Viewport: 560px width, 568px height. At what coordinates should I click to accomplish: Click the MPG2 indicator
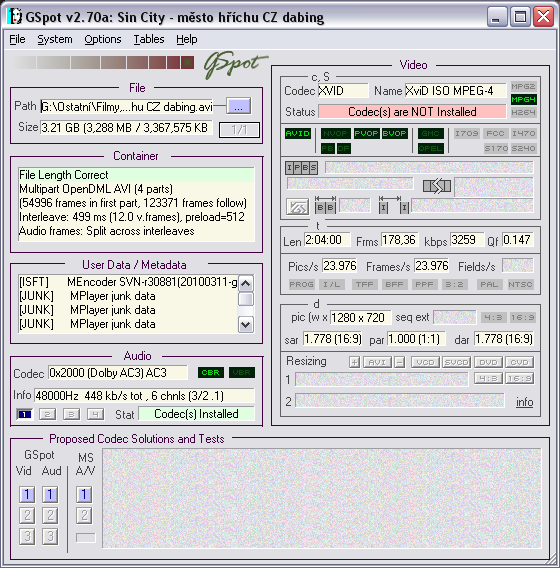click(523, 86)
